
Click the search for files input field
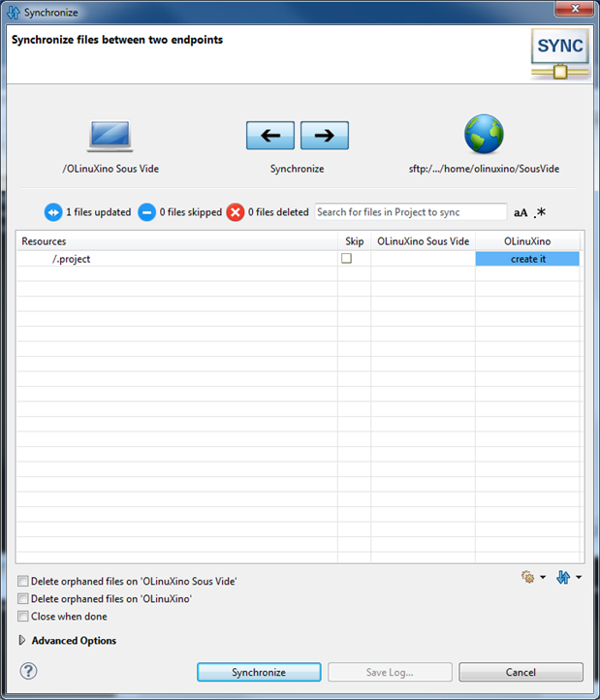[x=411, y=212]
